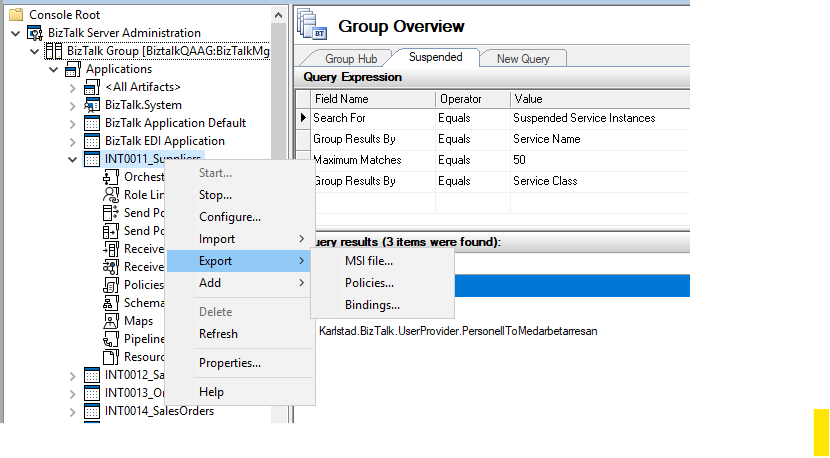Select the highlighted blue query result row
Image resolution: width=830 pixels, height=458 pixels.
point(572,285)
